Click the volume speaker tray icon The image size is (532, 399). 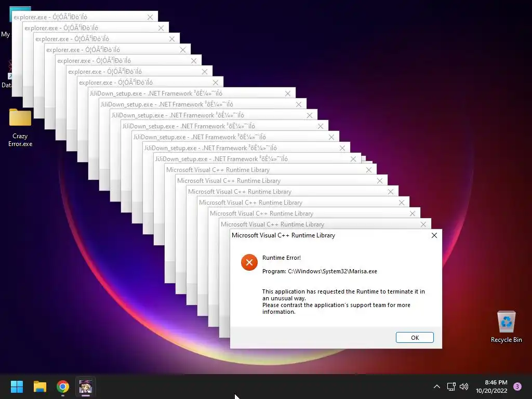point(464,387)
